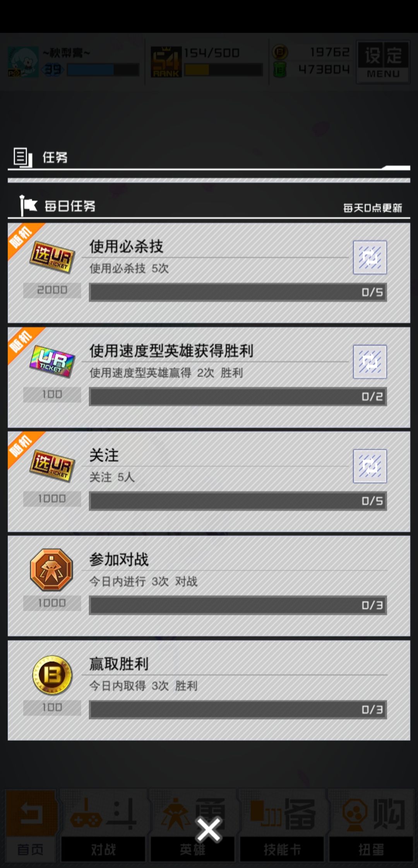Tap the 选UR ticket reward for 使用必杀技
The image size is (418, 868).
point(52,257)
